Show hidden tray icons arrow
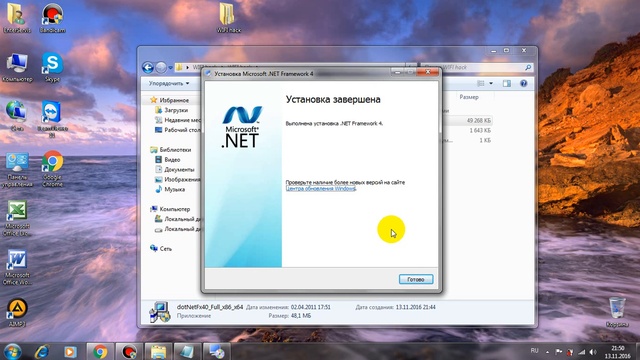The width and height of the screenshot is (640, 360). click(547, 352)
